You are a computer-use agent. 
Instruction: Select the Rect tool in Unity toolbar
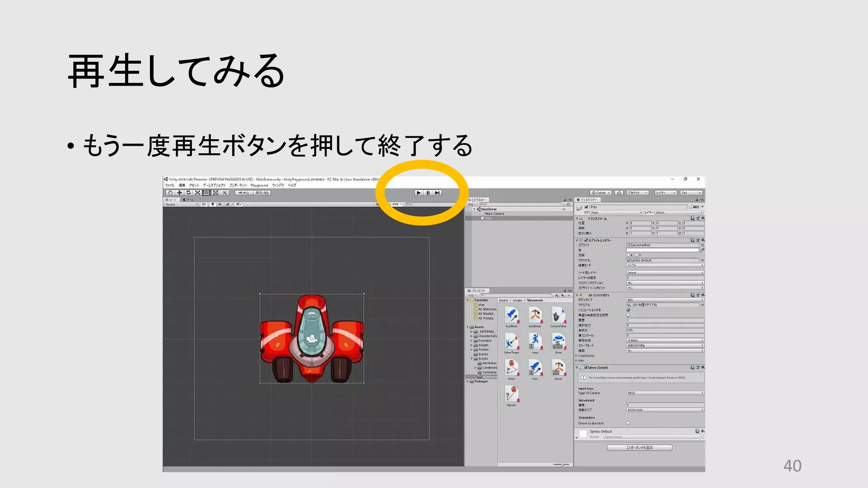coord(206,193)
